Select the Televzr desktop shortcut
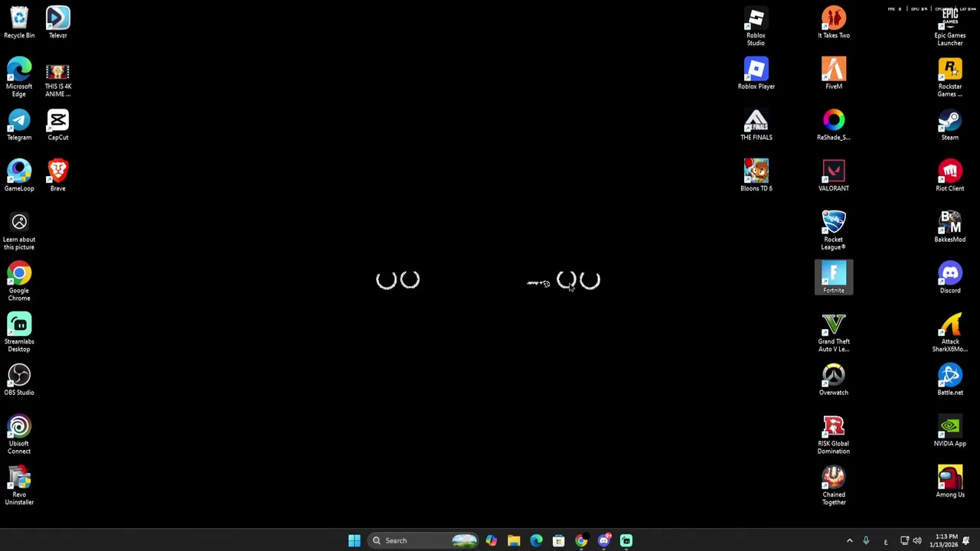980x551 pixels. 57,22
